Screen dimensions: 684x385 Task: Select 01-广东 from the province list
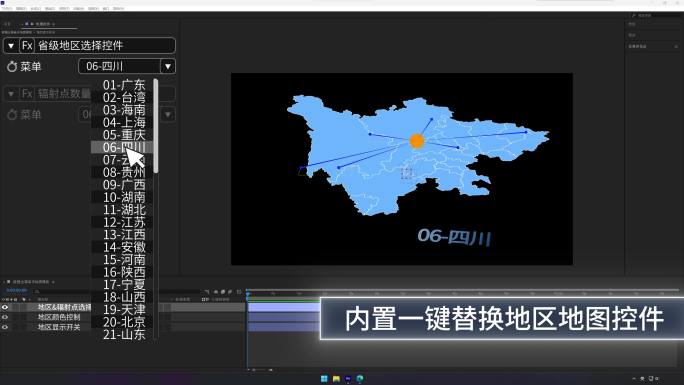(123, 85)
